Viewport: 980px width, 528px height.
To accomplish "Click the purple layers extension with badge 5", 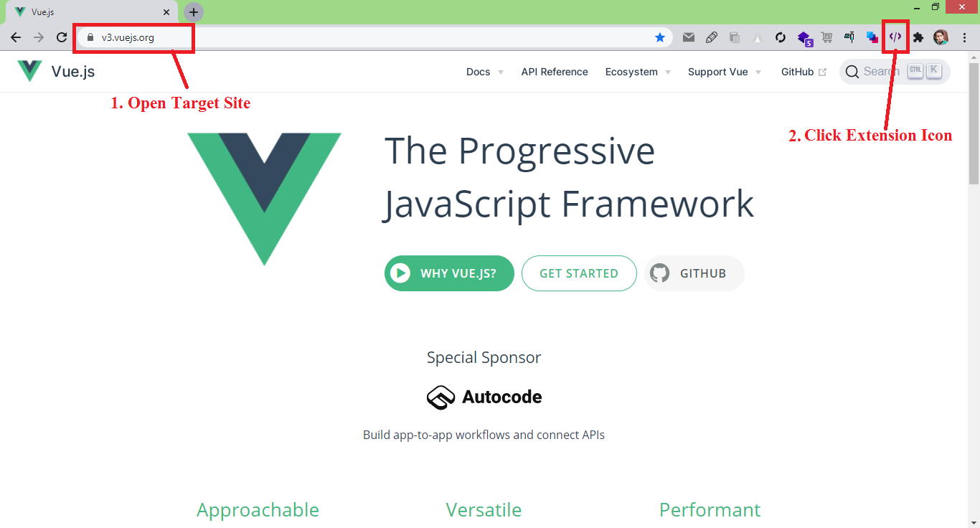I will tap(804, 38).
